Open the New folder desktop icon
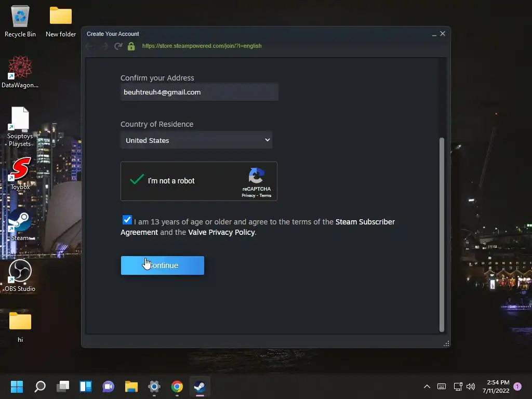Viewport: 532px width, 399px height. (x=61, y=21)
